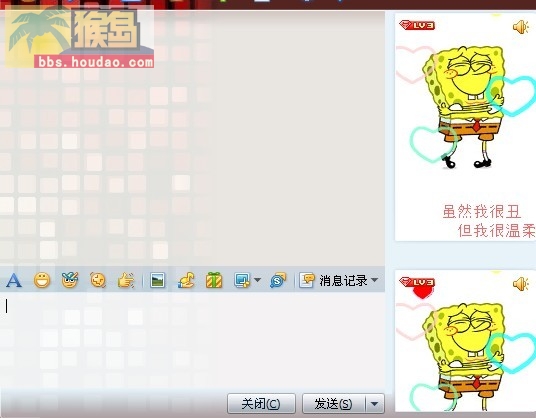The height and width of the screenshot is (418, 536).
Task: Mute sound on the top QQ show speaker
Action: click(x=521, y=27)
